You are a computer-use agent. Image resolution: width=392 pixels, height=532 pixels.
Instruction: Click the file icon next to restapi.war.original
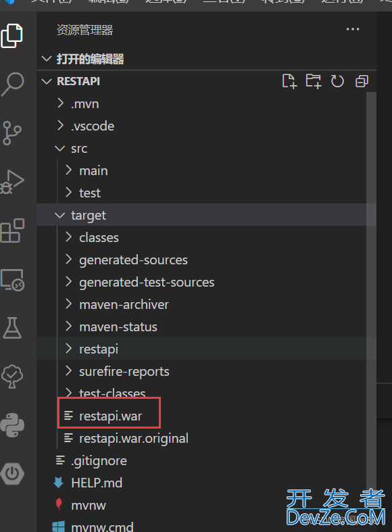[68, 438]
